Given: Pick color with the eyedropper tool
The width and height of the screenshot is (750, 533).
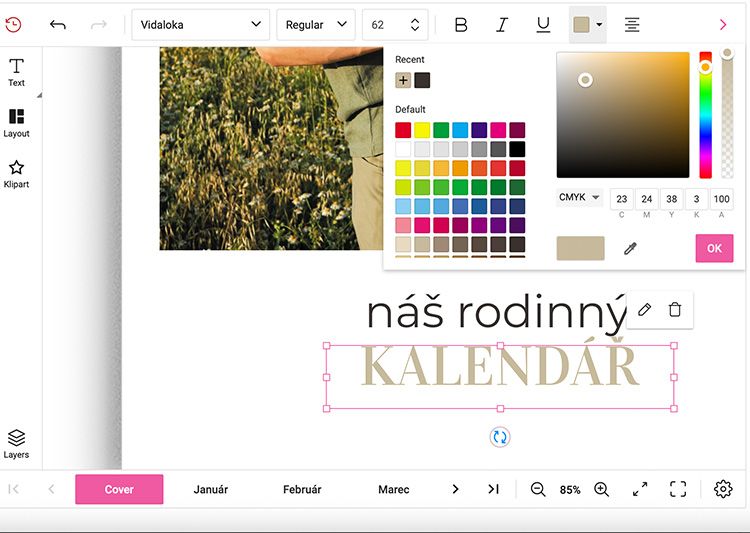Looking at the screenshot, I should [x=630, y=248].
